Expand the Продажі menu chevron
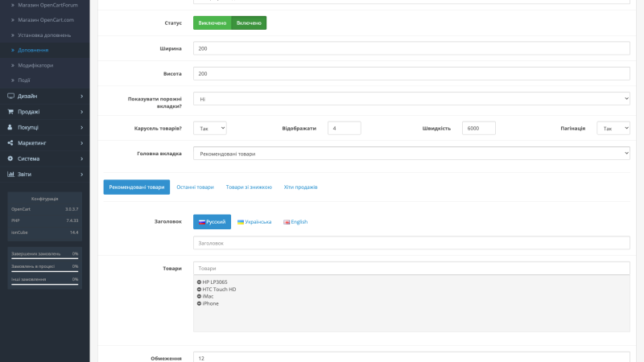The image size is (644, 362). tap(82, 112)
